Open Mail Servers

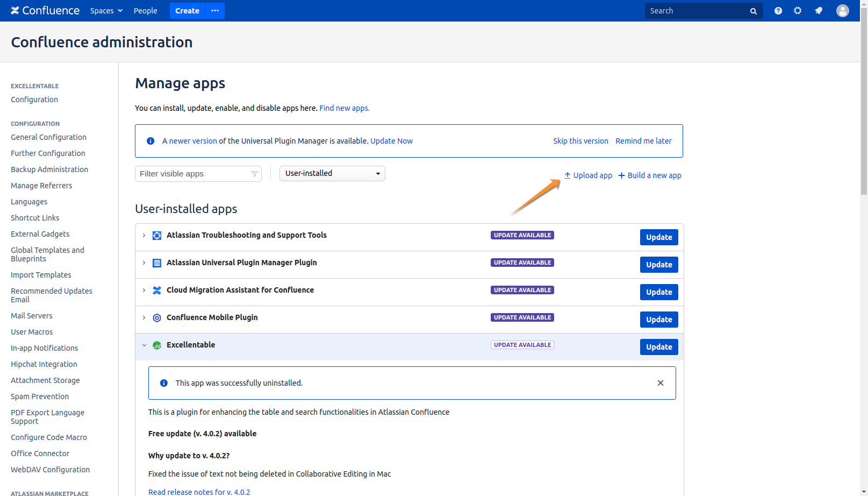pos(32,316)
